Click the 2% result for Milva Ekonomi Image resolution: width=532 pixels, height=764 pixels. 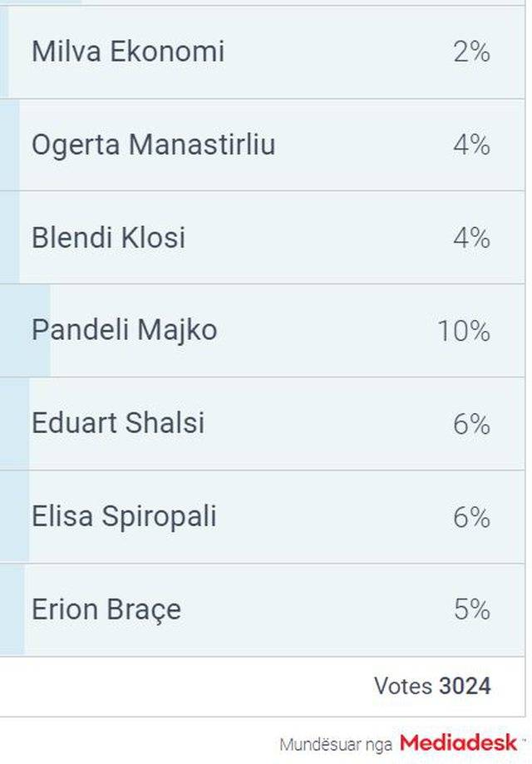pyautogui.click(x=471, y=52)
